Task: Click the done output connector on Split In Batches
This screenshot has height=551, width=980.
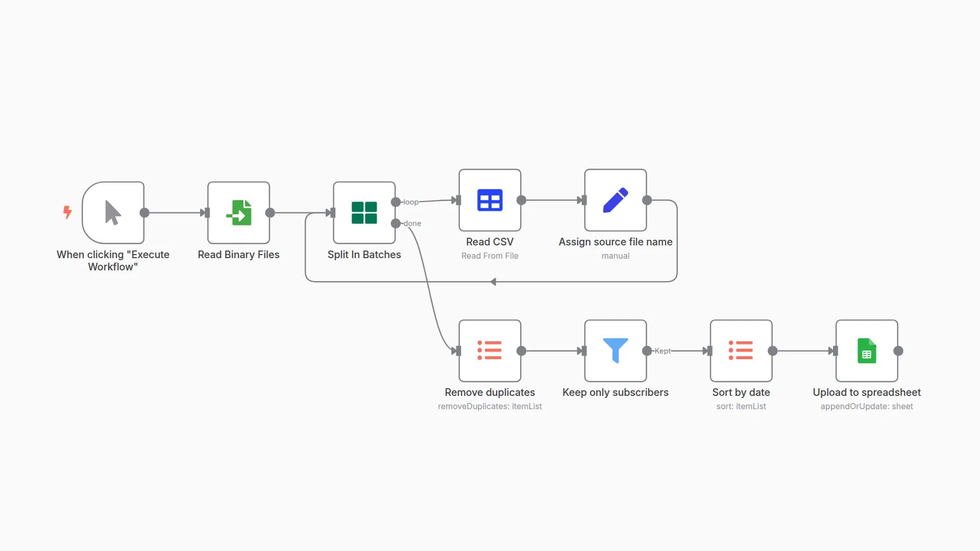Action: [396, 223]
